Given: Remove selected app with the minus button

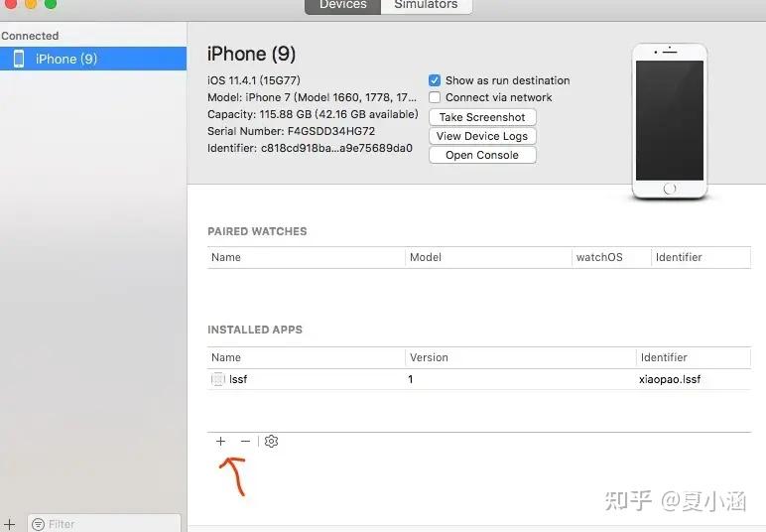Looking at the screenshot, I should click(x=245, y=441).
